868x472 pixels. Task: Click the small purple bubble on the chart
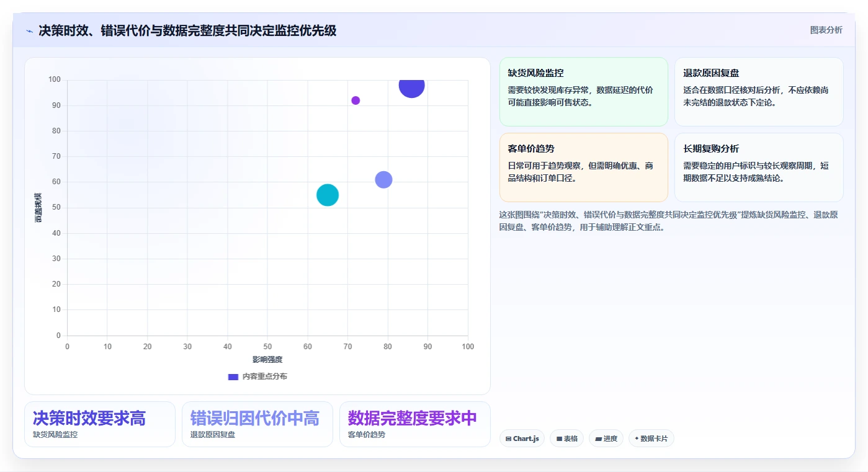pyautogui.click(x=356, y=100)
